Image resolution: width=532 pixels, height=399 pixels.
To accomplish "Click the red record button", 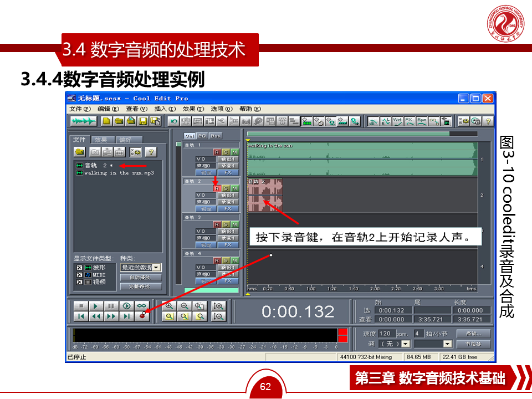I will [x=141, y=316].
